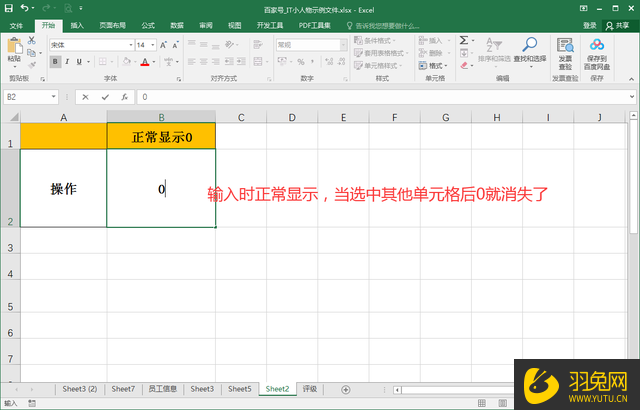This screenshot has width=640, height=410.
Task: Click the Wrap Text icon
Action: point(258,44)
